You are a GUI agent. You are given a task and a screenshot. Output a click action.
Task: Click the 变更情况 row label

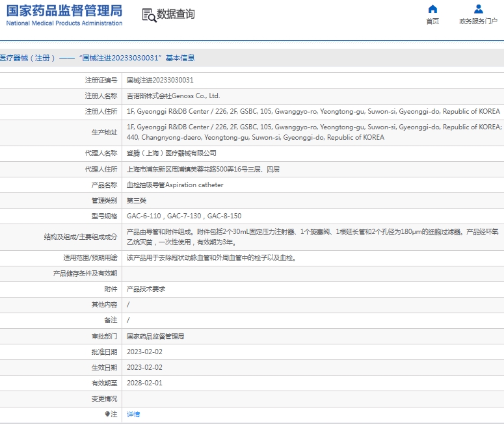[x=104, y=399]
